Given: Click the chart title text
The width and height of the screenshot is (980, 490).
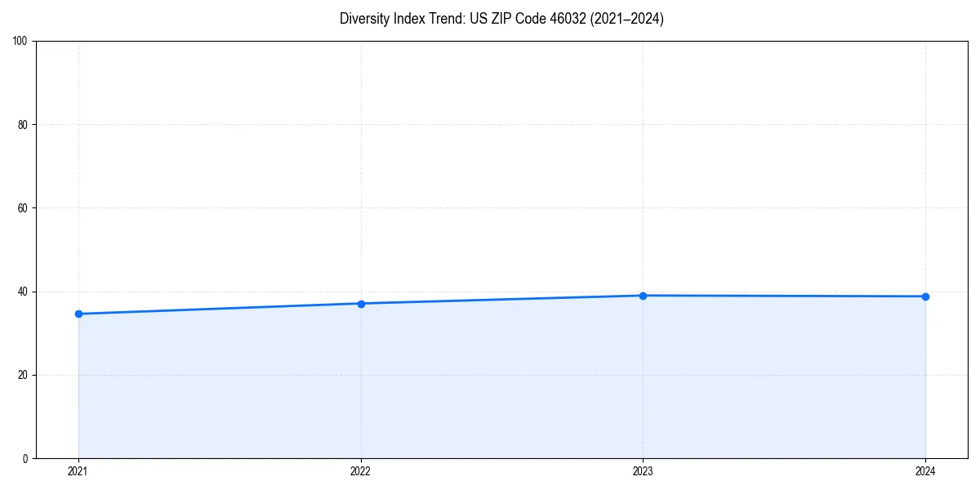Looking at the screenshot, I should (x=501, y=19).
